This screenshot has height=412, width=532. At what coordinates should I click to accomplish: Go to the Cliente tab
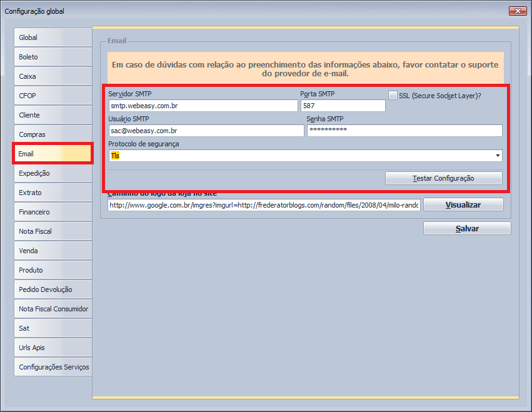click(x=53, y=115)
